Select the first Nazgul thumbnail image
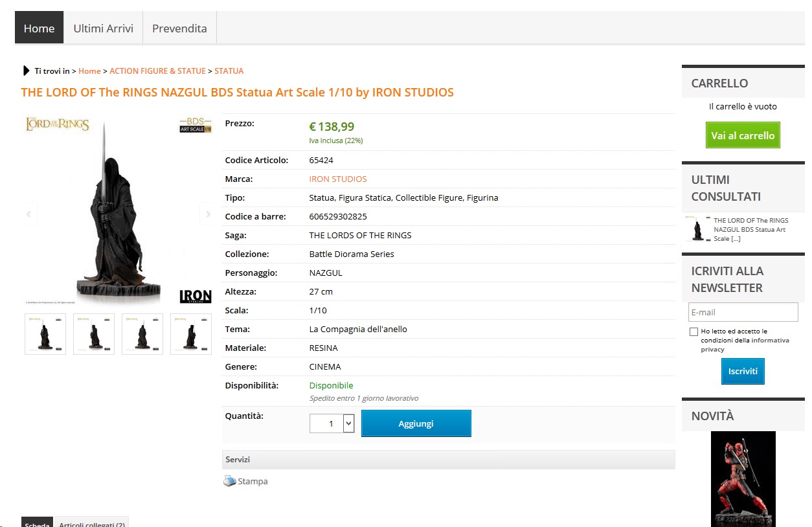Image resolution: width=812 pixels, height=527 pixels. click(45, 334)
